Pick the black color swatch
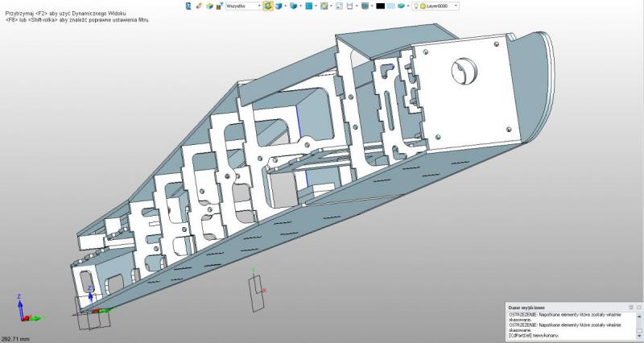Viewport: 644px width, 343px height. coord(380,6)
